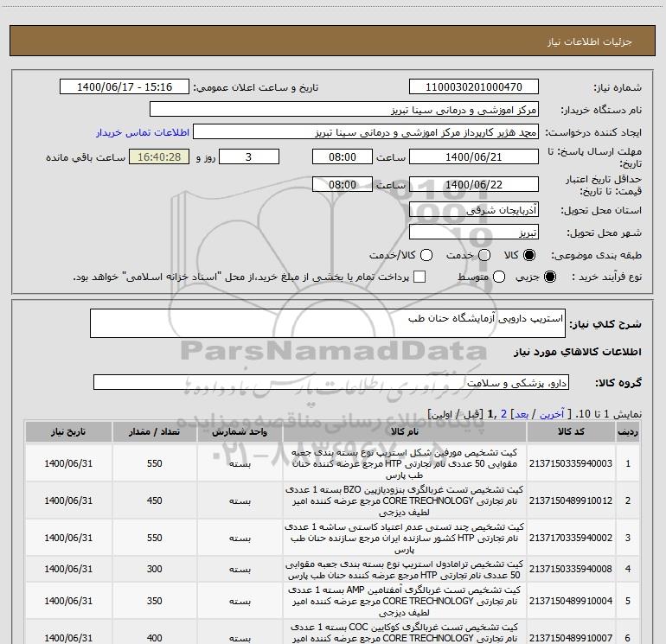Viewport: 666px width, 644px height.
Task: Select the کالا/خدمت radio button
Action: pos(426,255)
